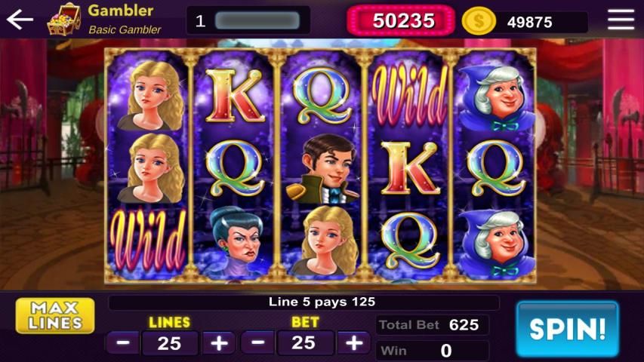Image resolution: width=644 pixels, height=362 pixels.
Task: Increase the number of lines
Action: [x=219, y=342]
